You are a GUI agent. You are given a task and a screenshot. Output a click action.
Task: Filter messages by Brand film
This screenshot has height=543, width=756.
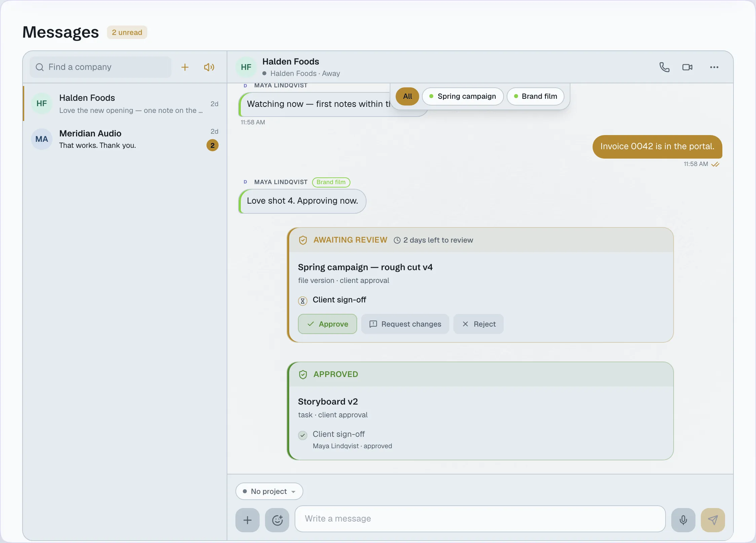click(x=535, y=96)
